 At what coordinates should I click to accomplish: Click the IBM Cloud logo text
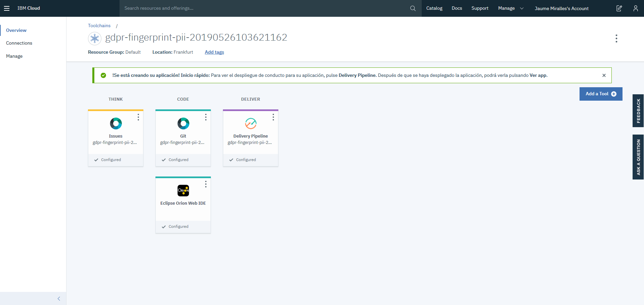pos(29,8)
